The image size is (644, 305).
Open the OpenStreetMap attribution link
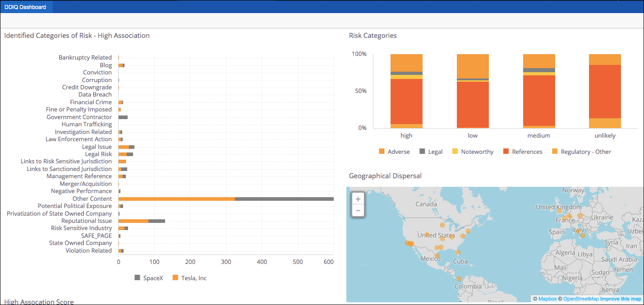coord(581,299)
